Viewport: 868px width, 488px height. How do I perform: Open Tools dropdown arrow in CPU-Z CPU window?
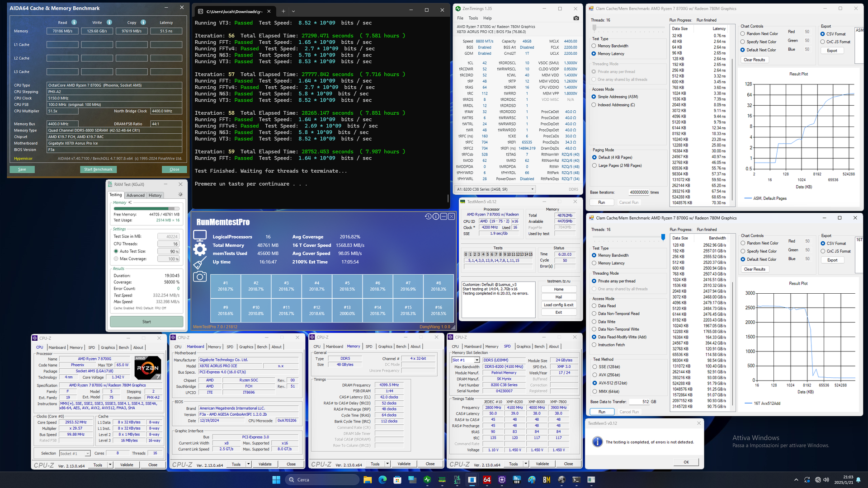pos(110,465)
